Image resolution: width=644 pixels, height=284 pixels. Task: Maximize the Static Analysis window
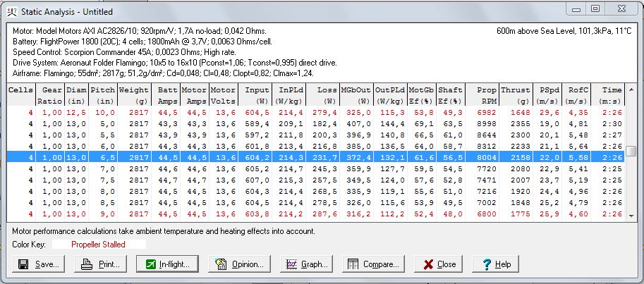[596, 10]
